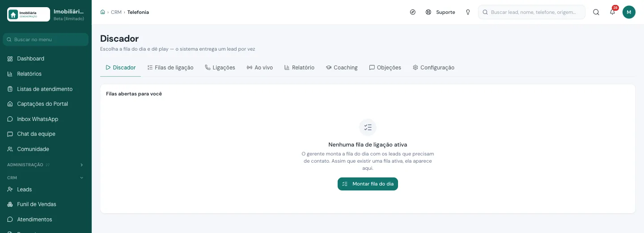Viewport: 644px width, 233px height.
Task: Click the Chat da equipe message icon
Action: click(x=10, y=134)
